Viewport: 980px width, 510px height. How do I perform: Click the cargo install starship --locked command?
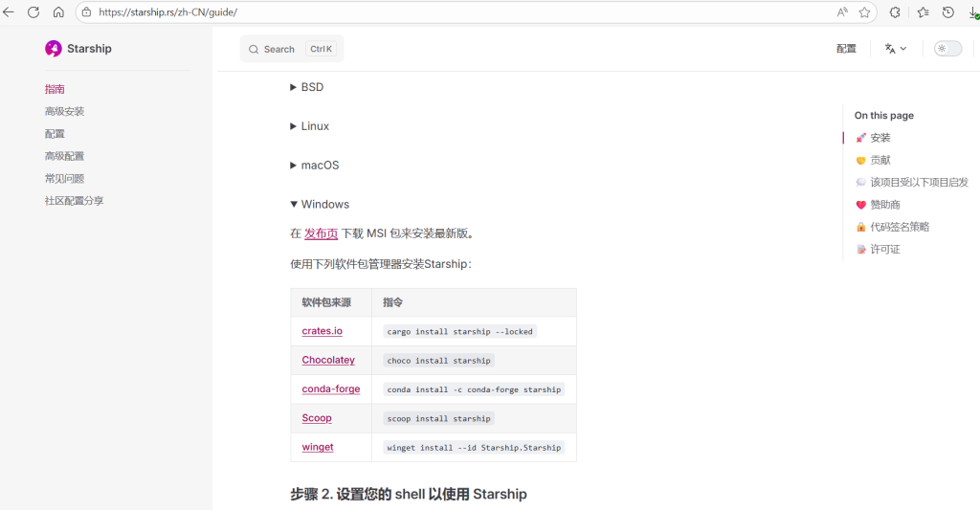click(x=460, y=331)
